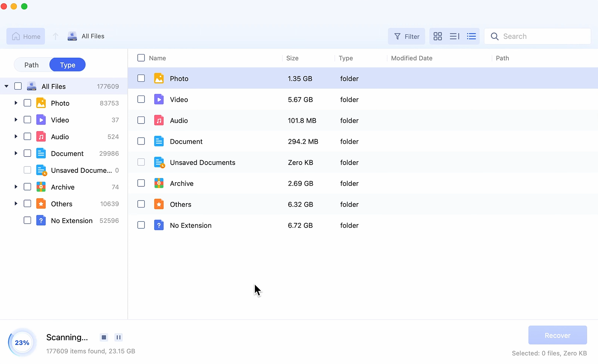
Task: Expand the Document tree node
Action: point(16,153)
